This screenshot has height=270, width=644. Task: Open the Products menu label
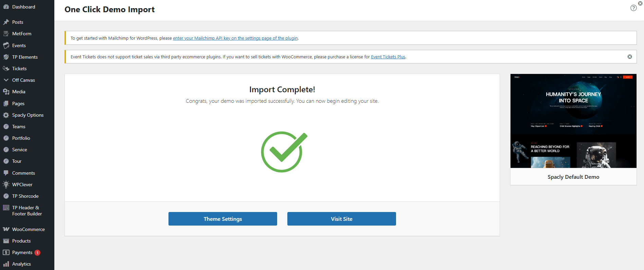point(21,241)
